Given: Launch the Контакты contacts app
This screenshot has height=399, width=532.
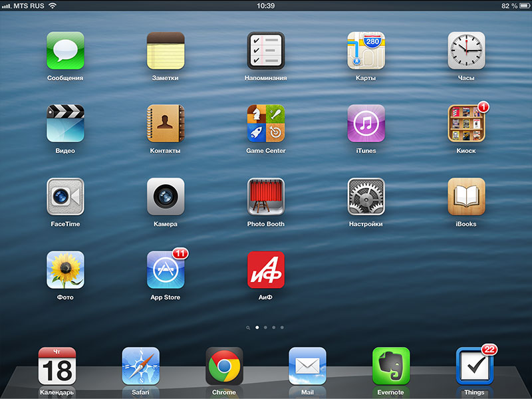Looking at the screenshot, I should [x=166, y=124].
